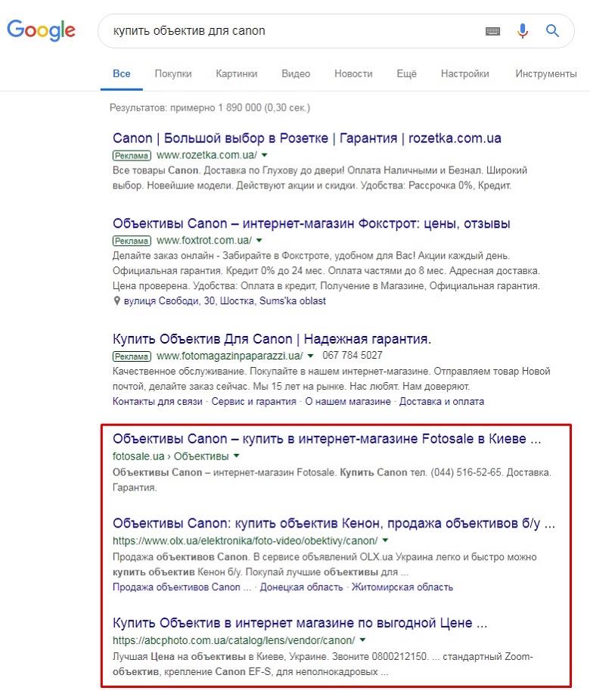Image resolution: width=590 pixels, height=700 pixels.
Task: Open the Фокстрот Объективы Canon ad title
Action: [x=311, y=224]
